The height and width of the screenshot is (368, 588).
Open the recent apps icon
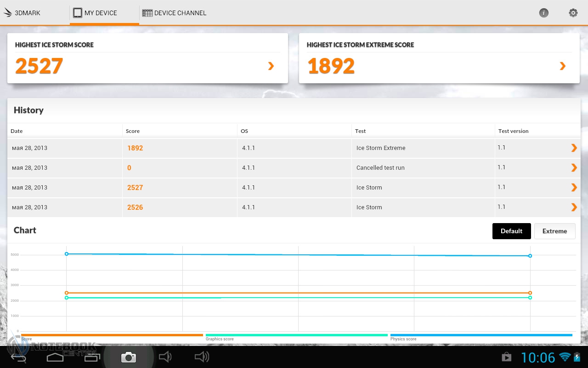click(92, 357)
